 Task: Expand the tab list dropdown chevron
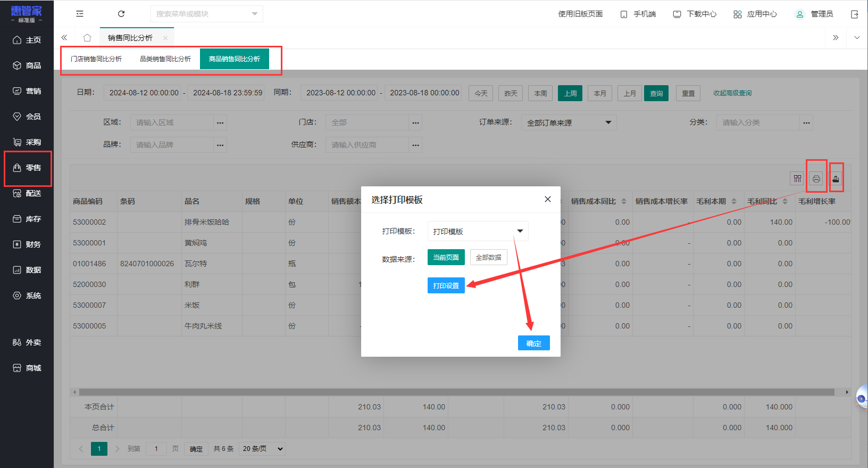click(x=857, y=38)
